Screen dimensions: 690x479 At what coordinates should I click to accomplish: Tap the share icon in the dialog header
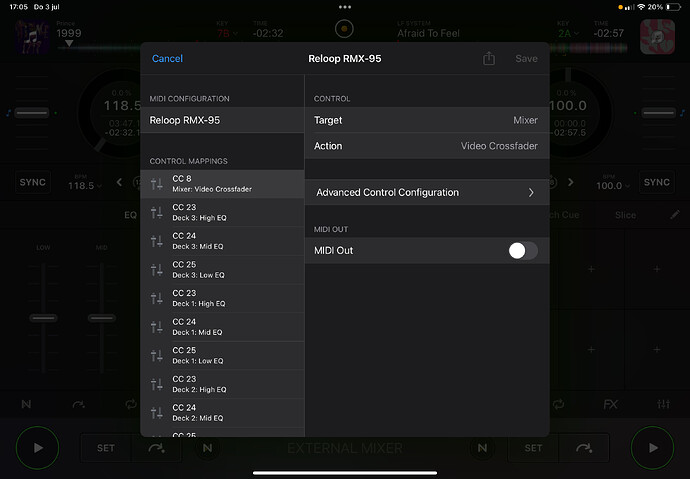click(x=488, y=59)
